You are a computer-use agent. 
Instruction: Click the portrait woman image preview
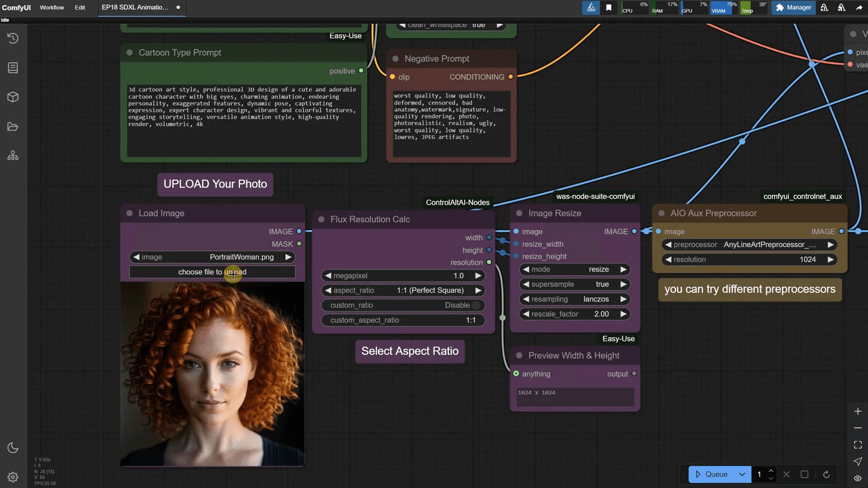[x=212, y=374]
